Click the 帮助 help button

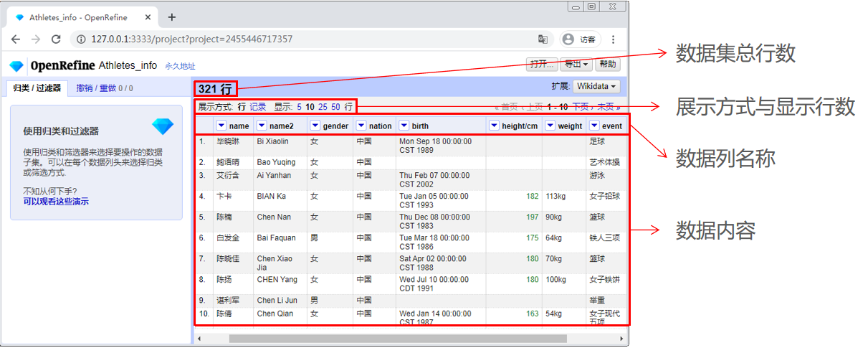coord(608,64)
